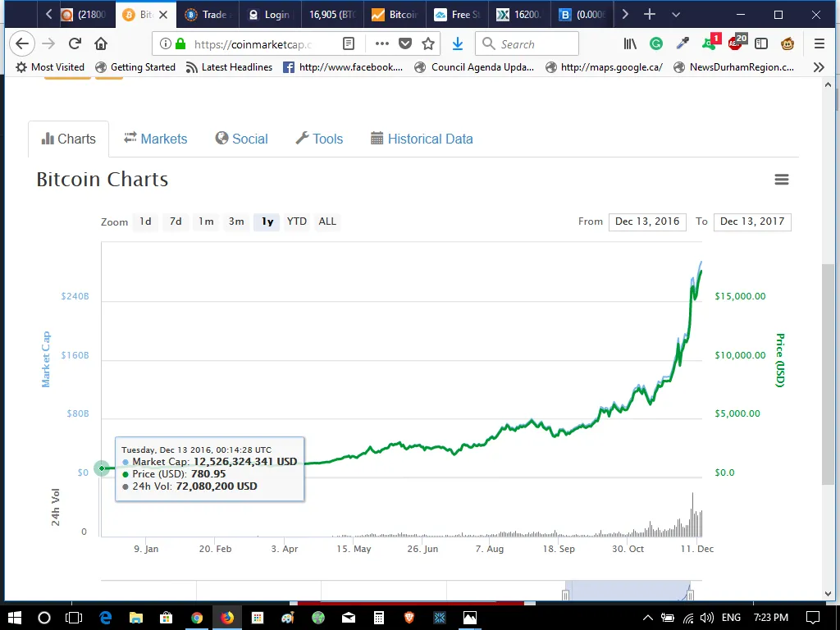List all tabs dropdown arrow

[676, 15]
